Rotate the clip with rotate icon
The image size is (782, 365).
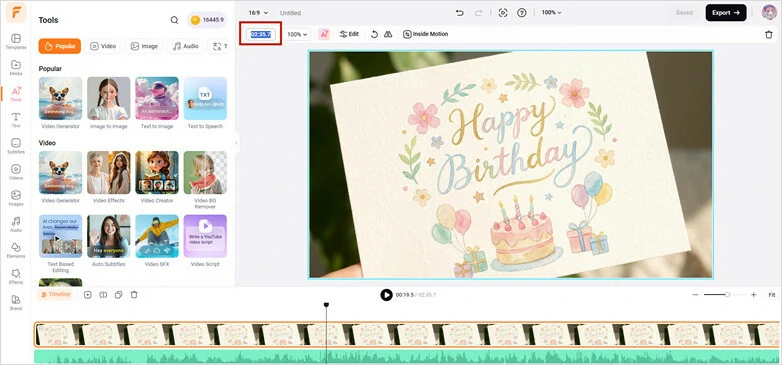374,34
